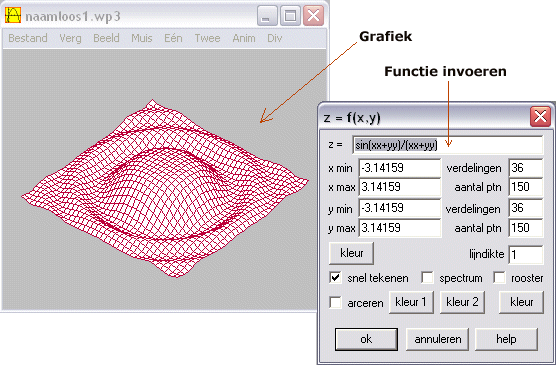Open the Twee menu
556x365 pixels.
tap(207, 38)
